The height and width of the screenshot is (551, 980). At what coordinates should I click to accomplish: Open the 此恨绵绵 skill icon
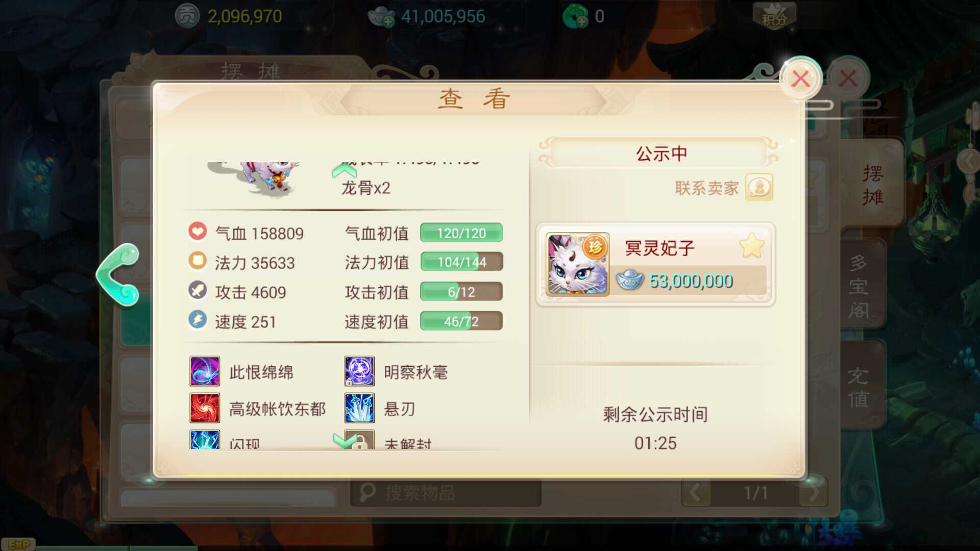click(x=205, y=371)
